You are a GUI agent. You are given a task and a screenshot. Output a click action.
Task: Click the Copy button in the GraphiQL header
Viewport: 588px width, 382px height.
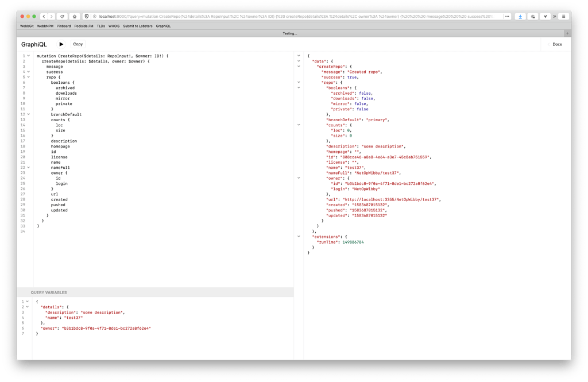pos(78,44)
